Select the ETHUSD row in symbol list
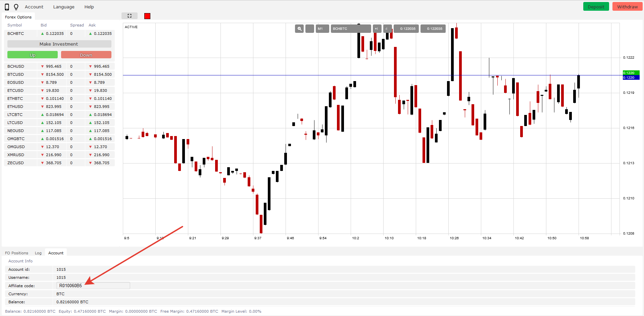 click(15, 107)
